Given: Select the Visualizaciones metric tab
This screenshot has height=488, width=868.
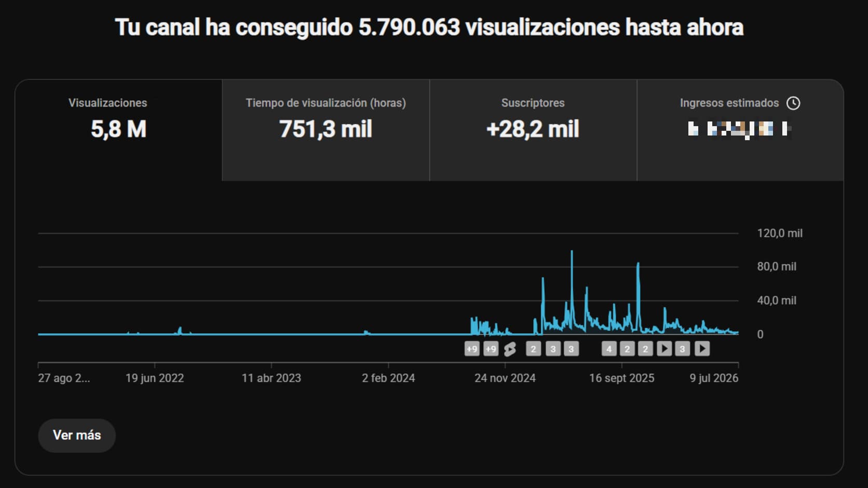Looking at the screenshot, I should (118, 130).
